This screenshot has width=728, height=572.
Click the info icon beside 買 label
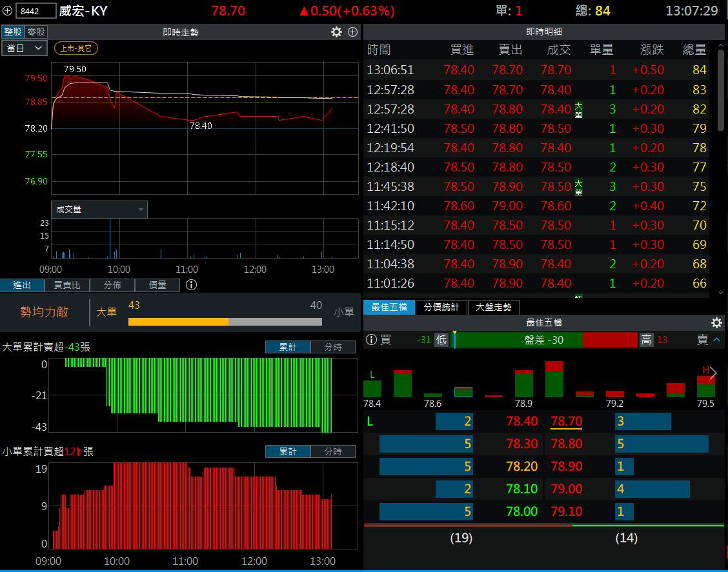pyautogui.click(x=371, y=340)
